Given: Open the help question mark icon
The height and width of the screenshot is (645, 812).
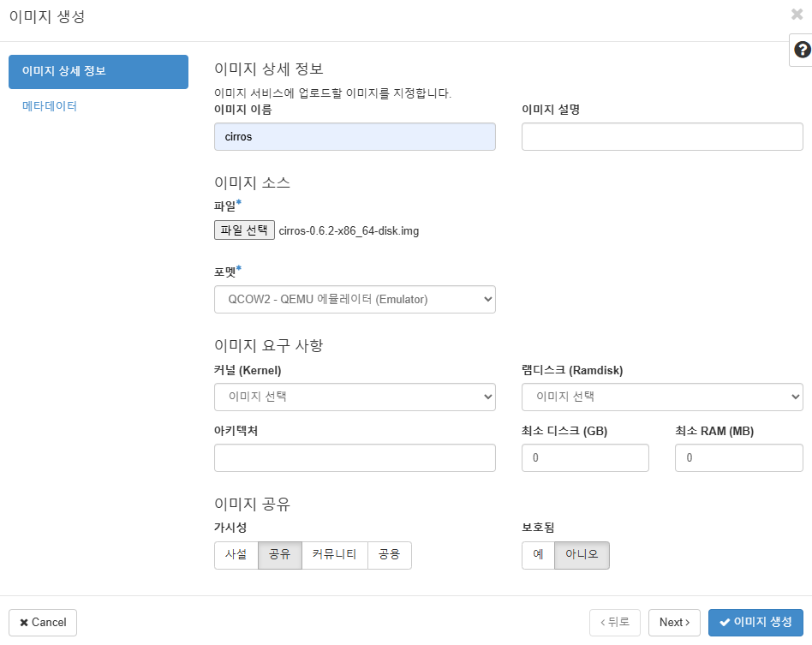Looking at the screenshot, I should (x=802, y=50).
